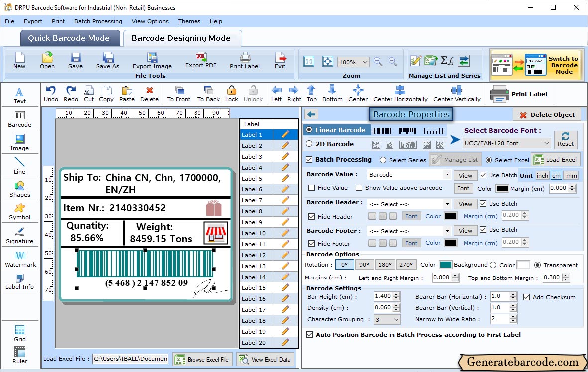Open the Themes menu
Image resolution: width=588 pixels, height=372 pixels.
tap(189, 21)
